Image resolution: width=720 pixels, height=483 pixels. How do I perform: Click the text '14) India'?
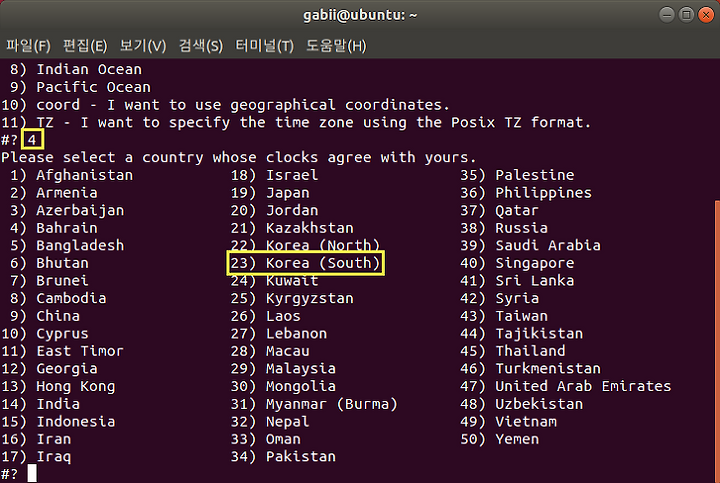pos(40,404)
